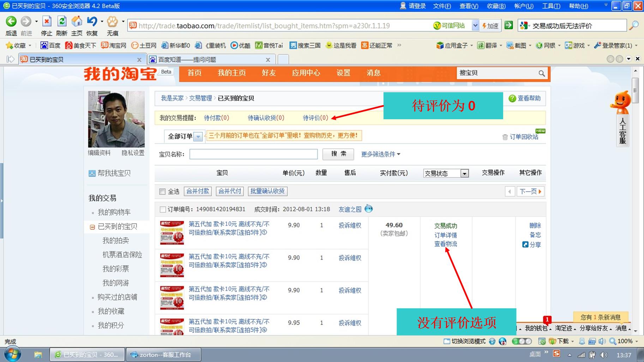The image size is (644, 362).
Task: Open the Trade Status dropdown
Action: tap(446, 173)
